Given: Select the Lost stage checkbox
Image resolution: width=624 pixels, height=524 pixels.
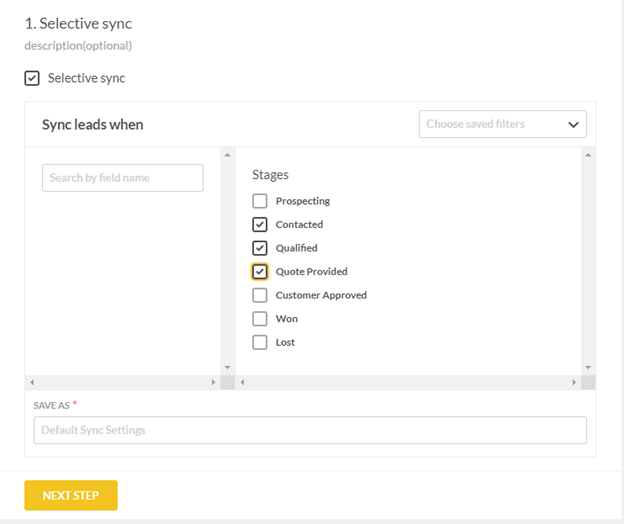Looking at the screenshot, I should click(x=259, y=342).
